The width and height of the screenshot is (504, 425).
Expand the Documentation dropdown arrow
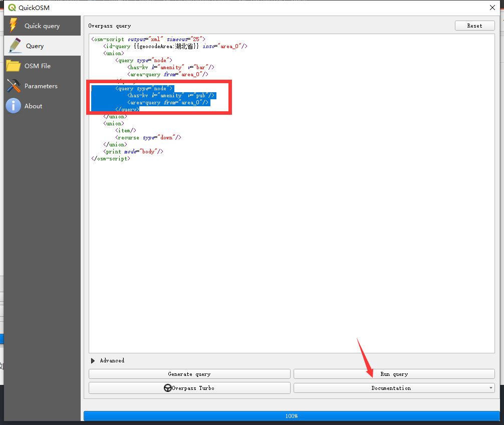[491, 388]
